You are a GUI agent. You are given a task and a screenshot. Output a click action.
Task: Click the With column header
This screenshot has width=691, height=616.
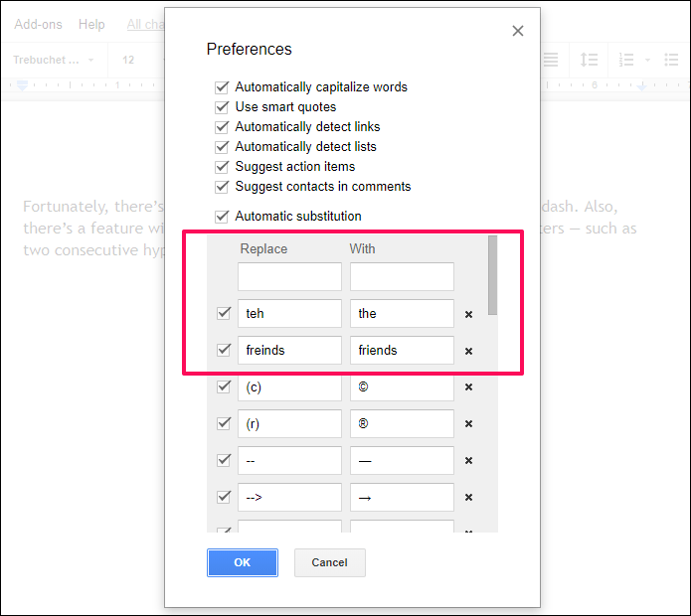[x=362, y=248]
